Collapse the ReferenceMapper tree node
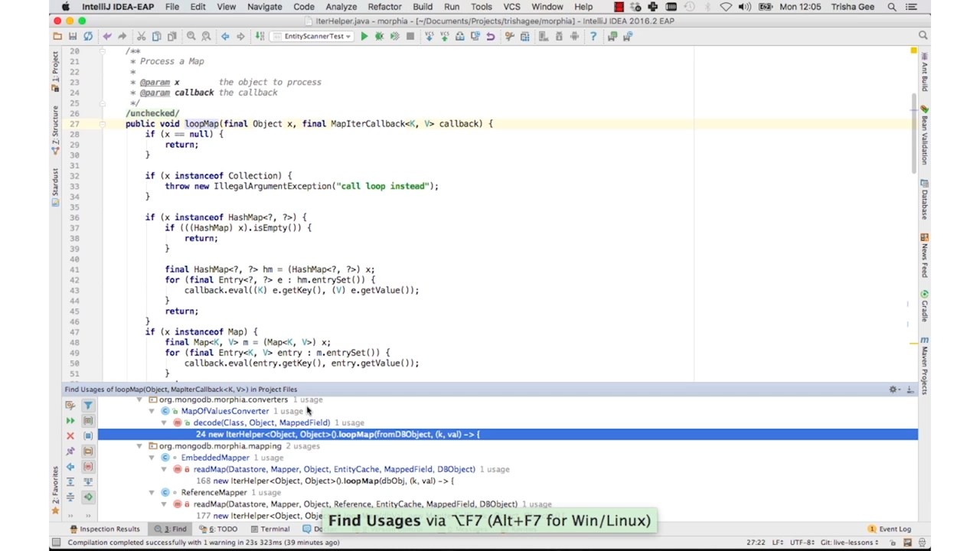 tap(152, 493)
